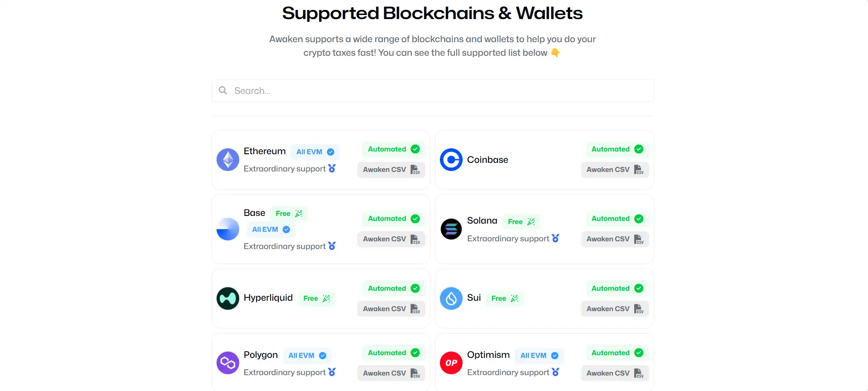Screen dimensions: 868x391
Task: Click the All EVM tag beside Optimism
Action: pyautogui.click(x=539, y=356)
